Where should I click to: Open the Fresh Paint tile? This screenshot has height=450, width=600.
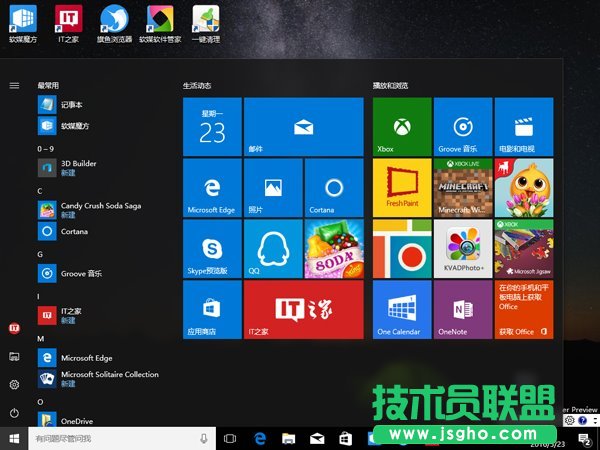pos(402,188)
